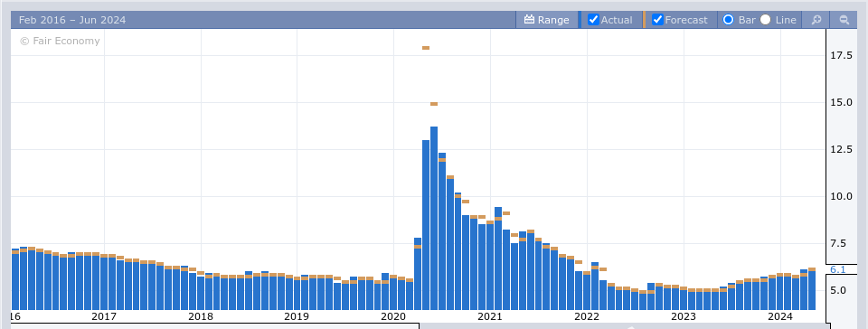The height and width of the screenshot is (329, 868).
Task: Switch chart to Line radio option
Action: (766, 20)
